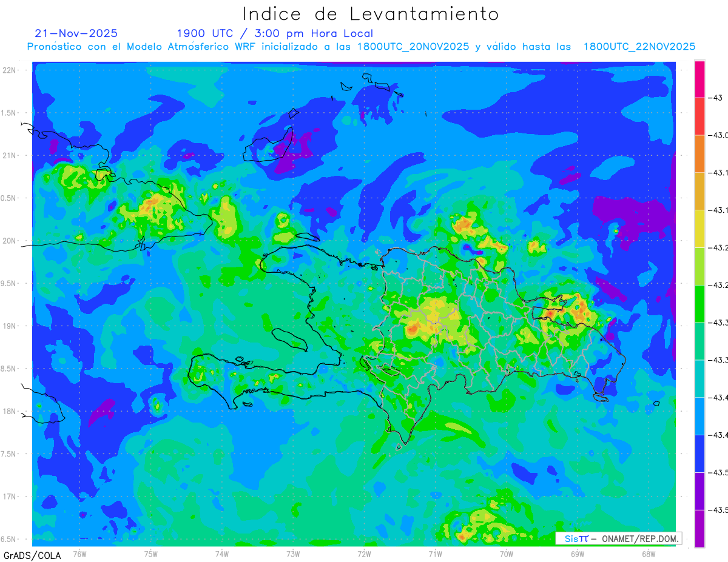Click the init time '1800UTC_20NOV2025'
The image size is (728, 562).
click(x=413, y=46)
